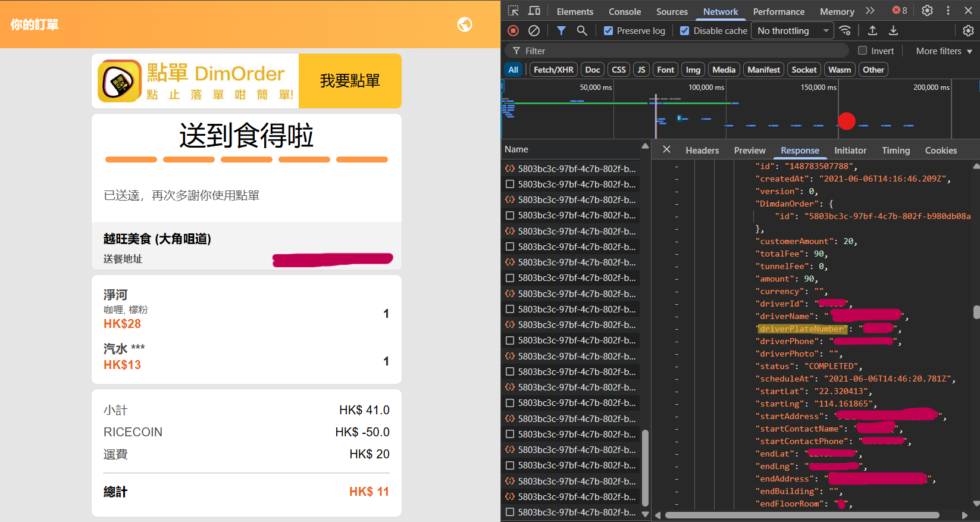Disable the Preserve log checkbox
The width and height of the screenshot is (980, 522).
click(608, 31)
